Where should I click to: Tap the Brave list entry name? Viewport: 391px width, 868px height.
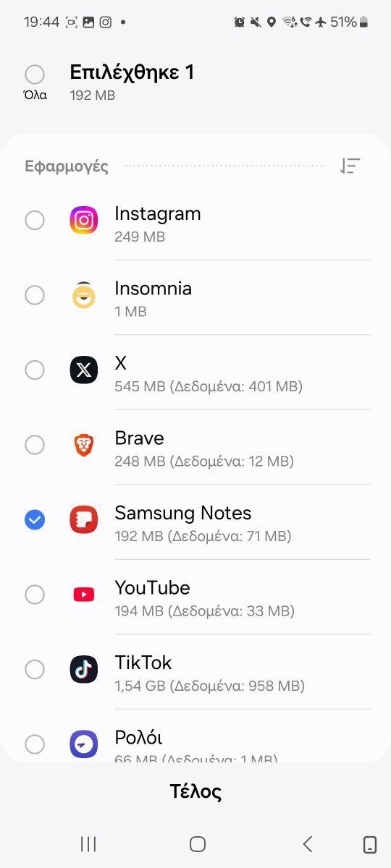[139, 438]
